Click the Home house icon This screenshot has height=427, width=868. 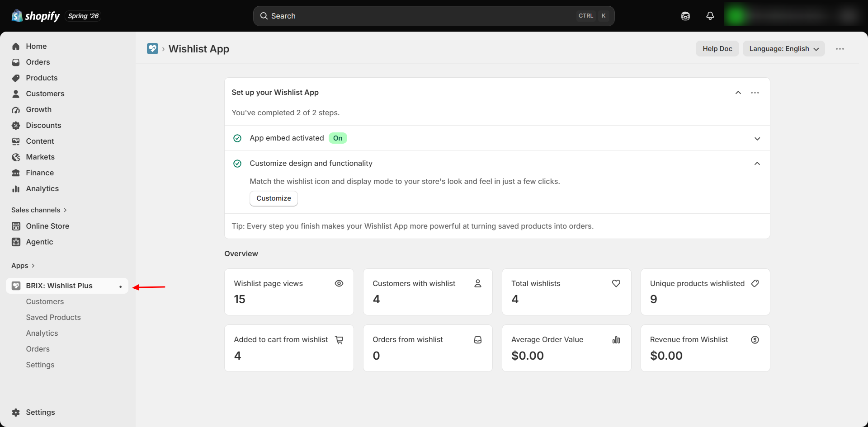pyautogui.click(x=16, y=46)
